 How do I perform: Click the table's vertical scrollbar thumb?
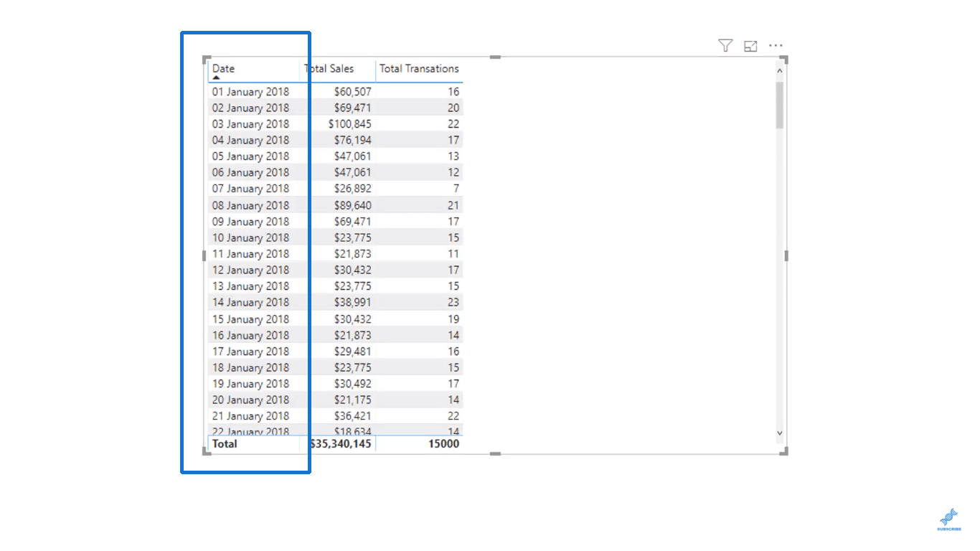[x=780, y=105]
